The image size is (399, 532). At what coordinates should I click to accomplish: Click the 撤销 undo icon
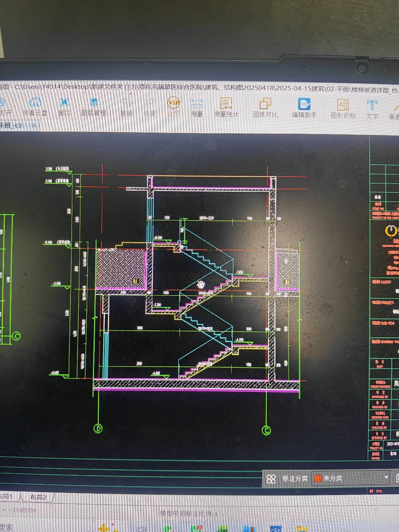126,107
